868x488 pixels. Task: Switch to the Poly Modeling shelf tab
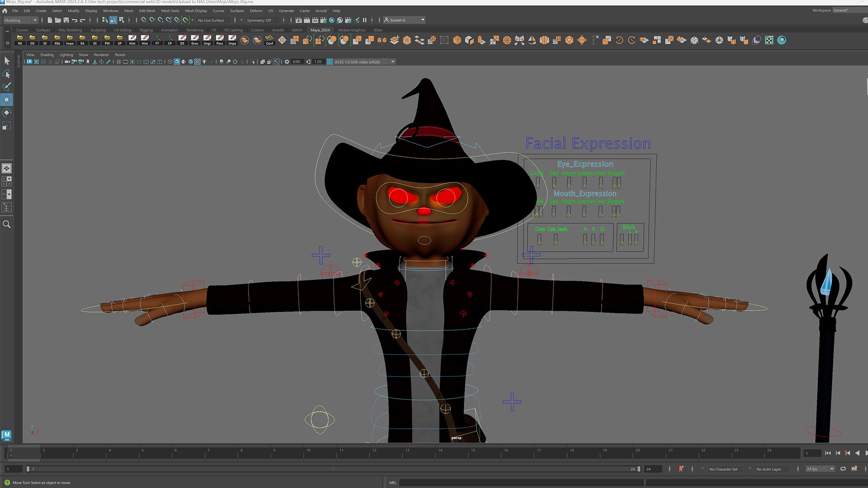tap(70, 30)
